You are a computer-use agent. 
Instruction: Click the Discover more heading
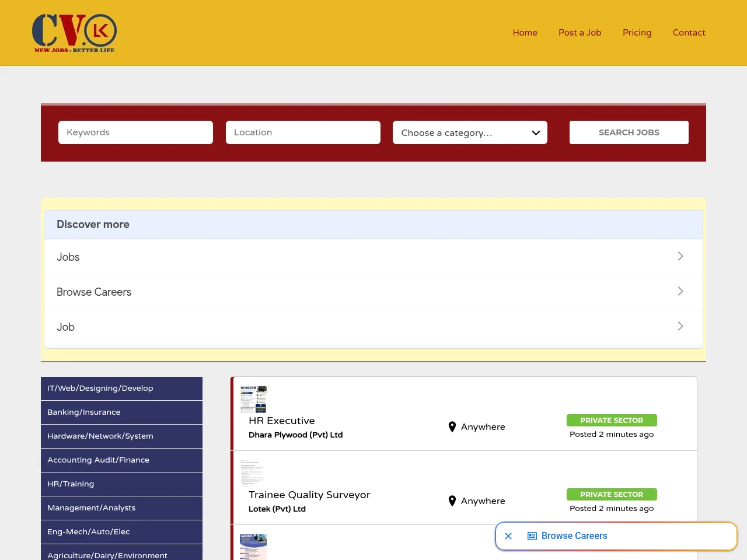click(x=93, y=225)
